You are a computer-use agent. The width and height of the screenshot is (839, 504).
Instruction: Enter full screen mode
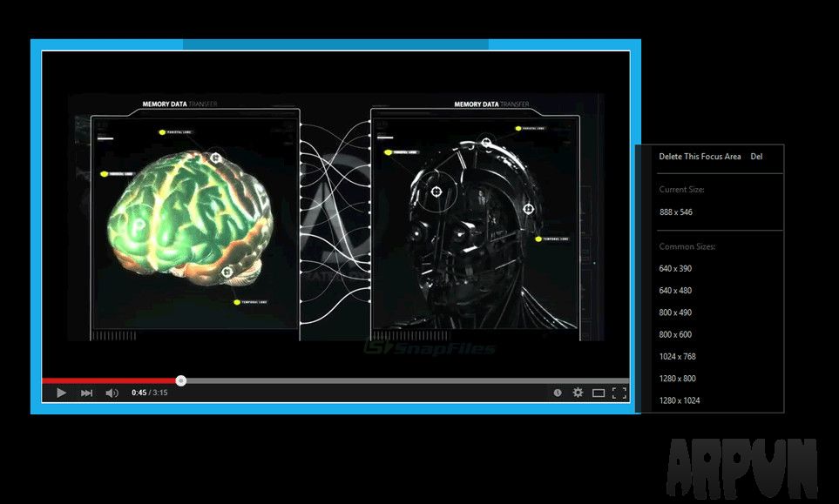pyautogui.click(x=619, y=393)
